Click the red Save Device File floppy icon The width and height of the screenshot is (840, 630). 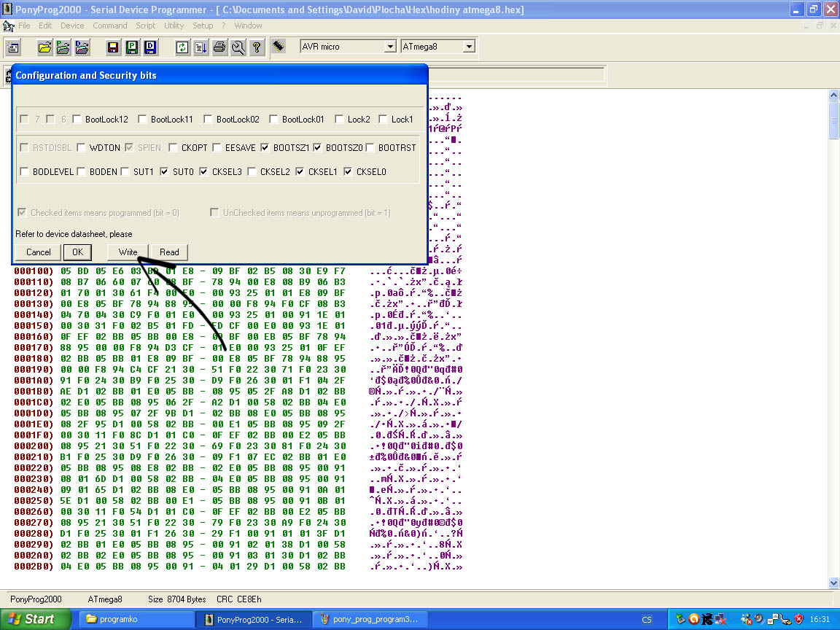click(113, 47)
